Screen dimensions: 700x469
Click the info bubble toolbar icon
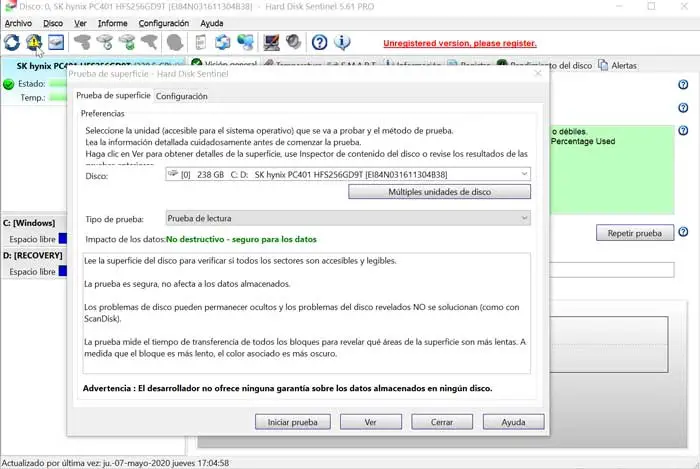coord(342,42)
